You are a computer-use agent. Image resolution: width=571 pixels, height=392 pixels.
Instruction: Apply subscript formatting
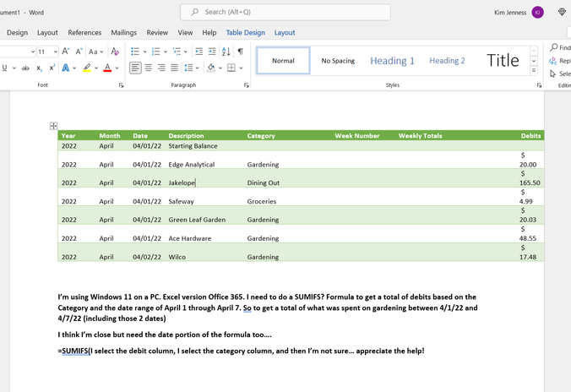(x=40, y=68)
